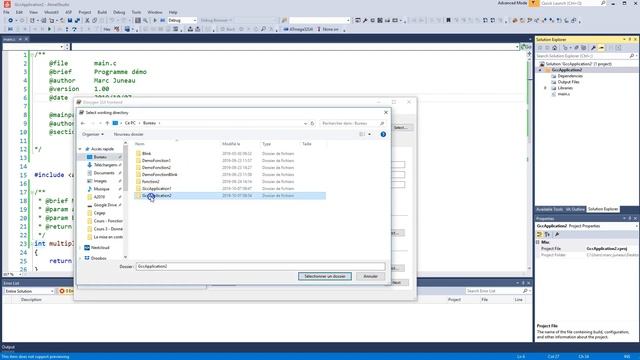
Task: Select the DemoFonction2 folder
Action: [156, 167]
